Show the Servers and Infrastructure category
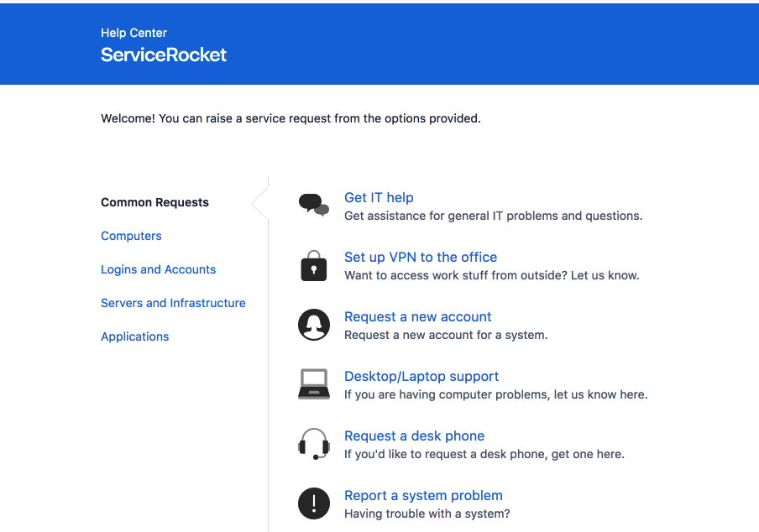Viewport: 759px width, 532px height. point(173,303)
